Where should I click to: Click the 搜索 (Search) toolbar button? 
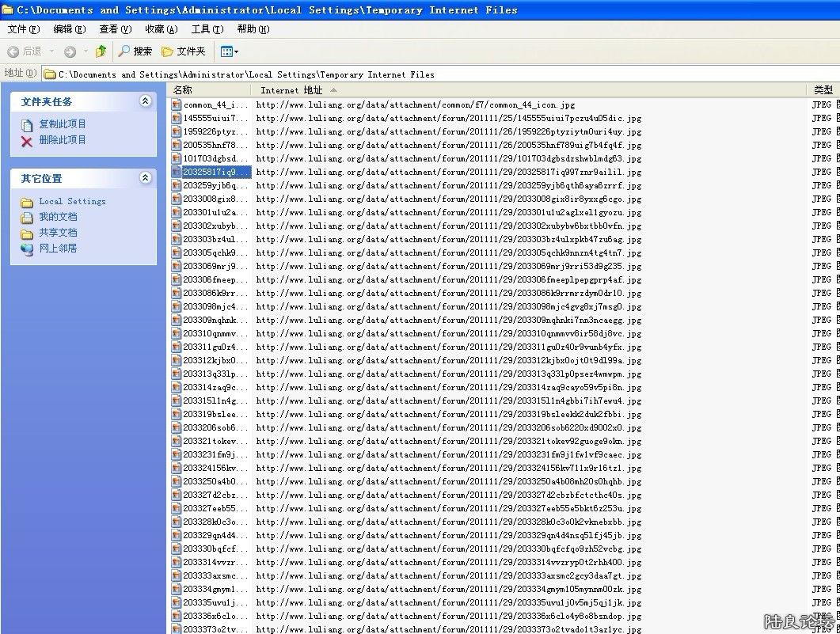(x=135, y=51)
